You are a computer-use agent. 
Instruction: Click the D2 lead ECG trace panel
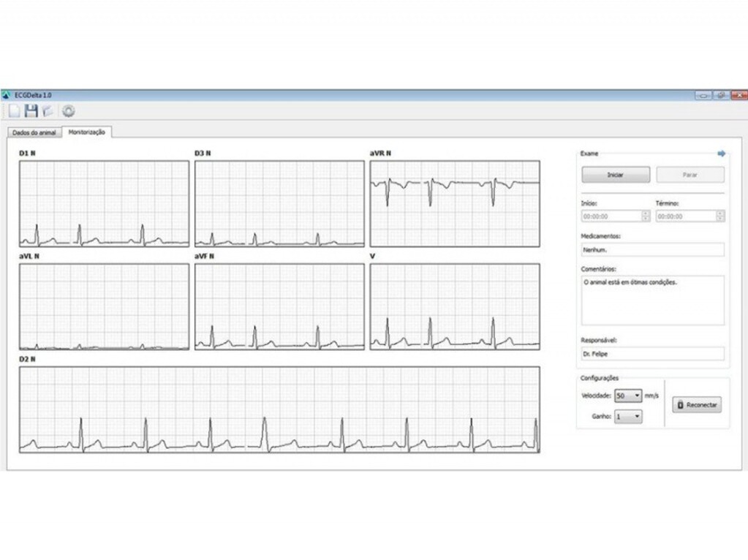279,410
